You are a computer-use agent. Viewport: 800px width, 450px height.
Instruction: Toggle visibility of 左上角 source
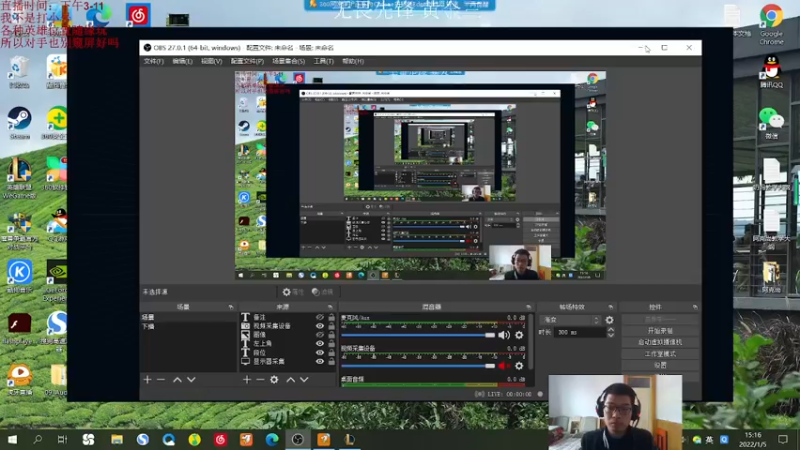click(x=320, y=343)
